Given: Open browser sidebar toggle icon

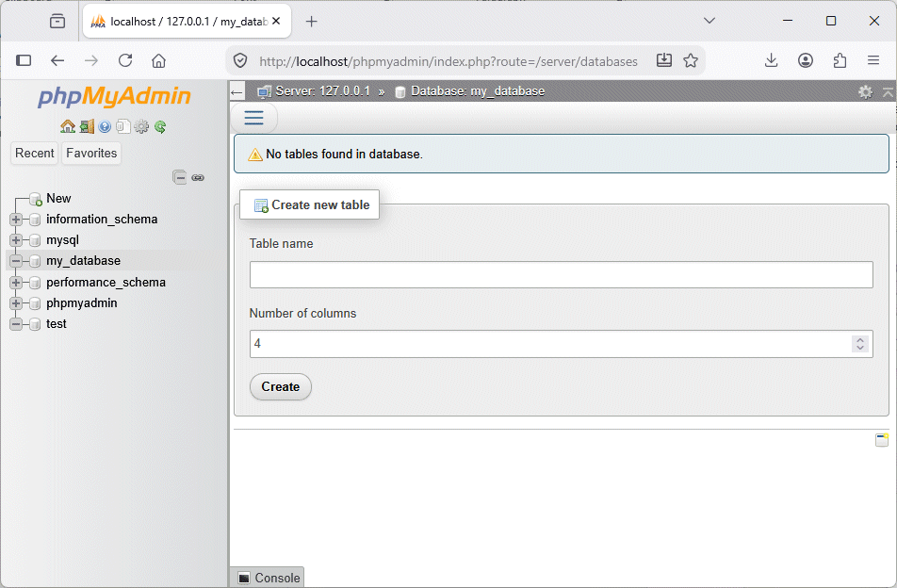Looking at the screenshot, I should [x=24, y=60].
